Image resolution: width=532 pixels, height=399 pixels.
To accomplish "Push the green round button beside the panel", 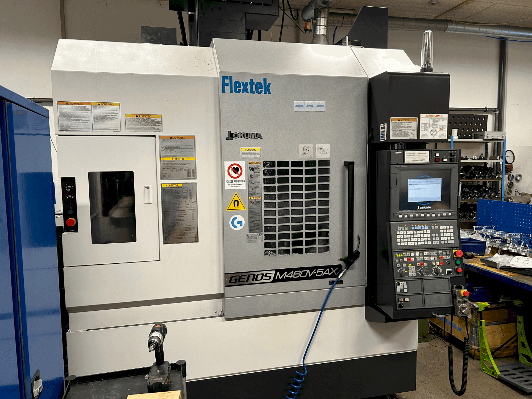I will point(458,262).
